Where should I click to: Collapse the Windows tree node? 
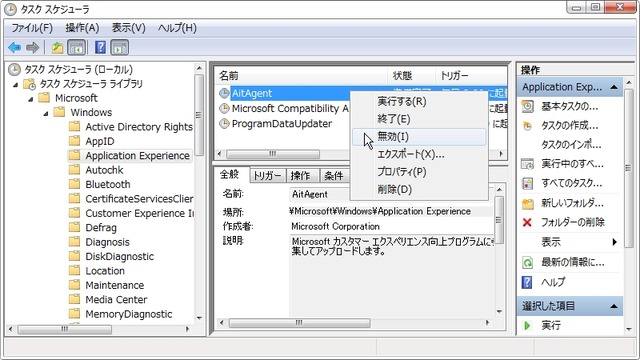click(46, 113)
